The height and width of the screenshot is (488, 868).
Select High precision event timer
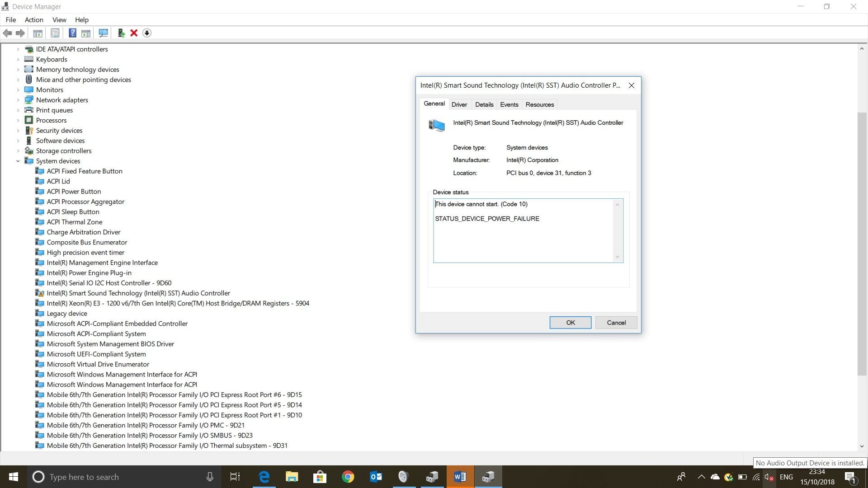(x=85, y=253)
